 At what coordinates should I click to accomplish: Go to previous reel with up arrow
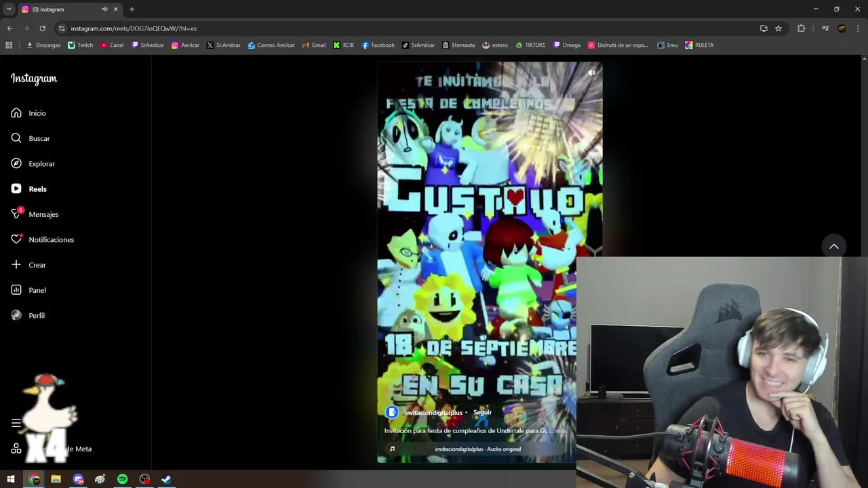click(834, 246)
